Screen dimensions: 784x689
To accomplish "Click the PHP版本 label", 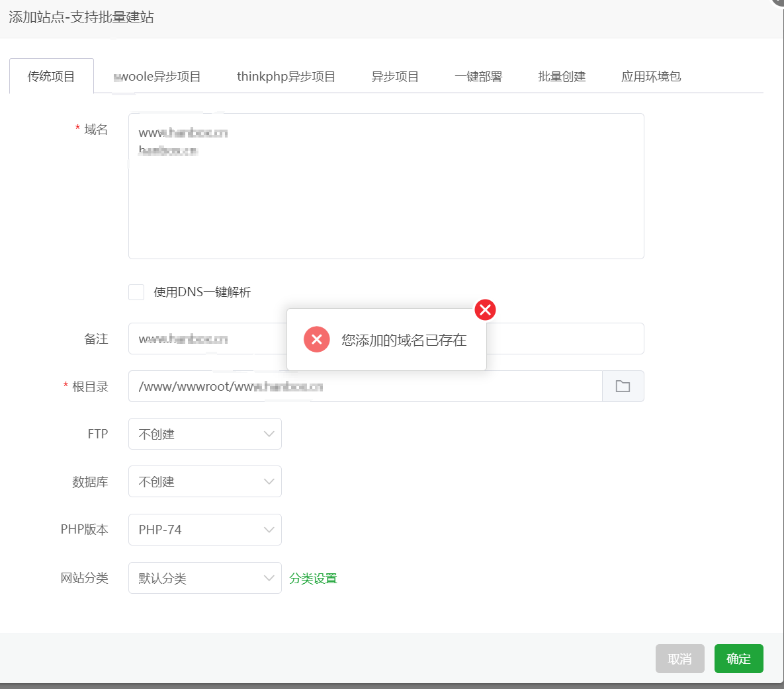I will [85, 530].
